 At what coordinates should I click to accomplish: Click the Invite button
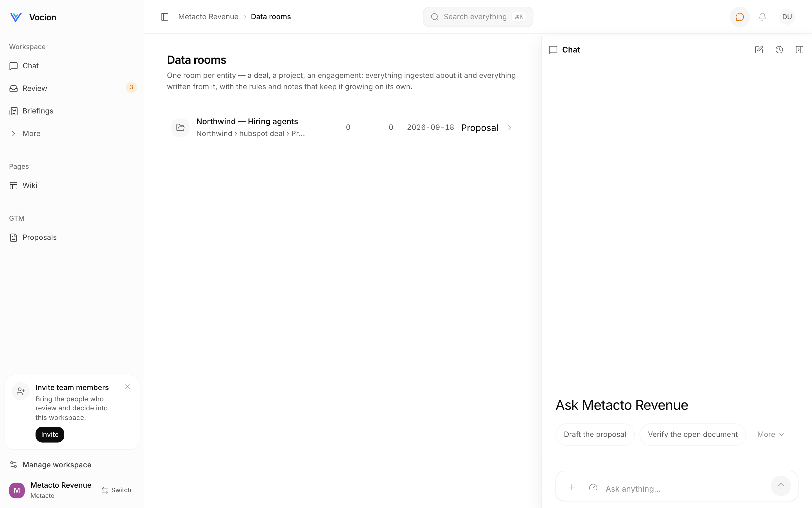[50, 434]
